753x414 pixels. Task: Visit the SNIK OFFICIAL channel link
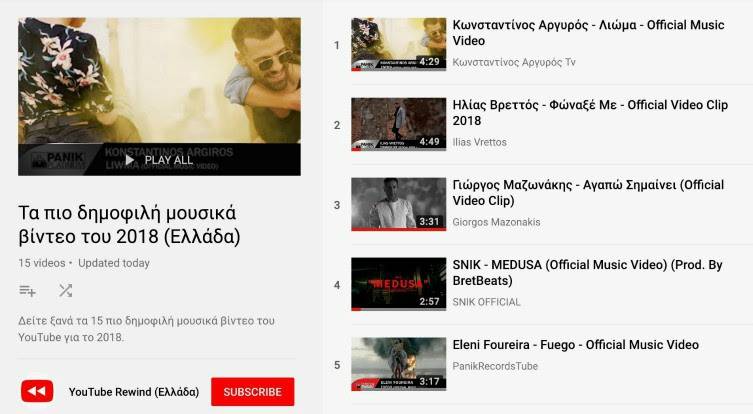point(486,302)
